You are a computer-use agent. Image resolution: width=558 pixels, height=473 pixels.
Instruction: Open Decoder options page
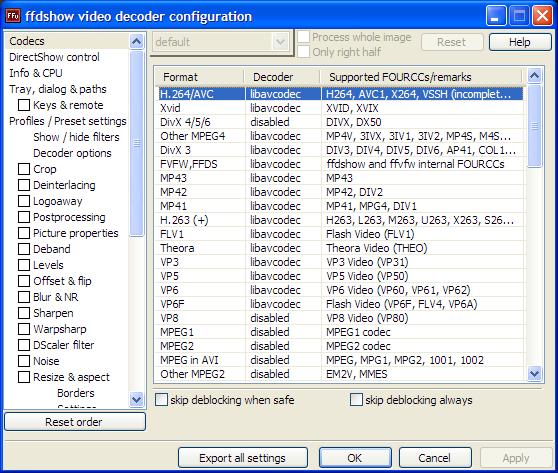click(72, 153)
